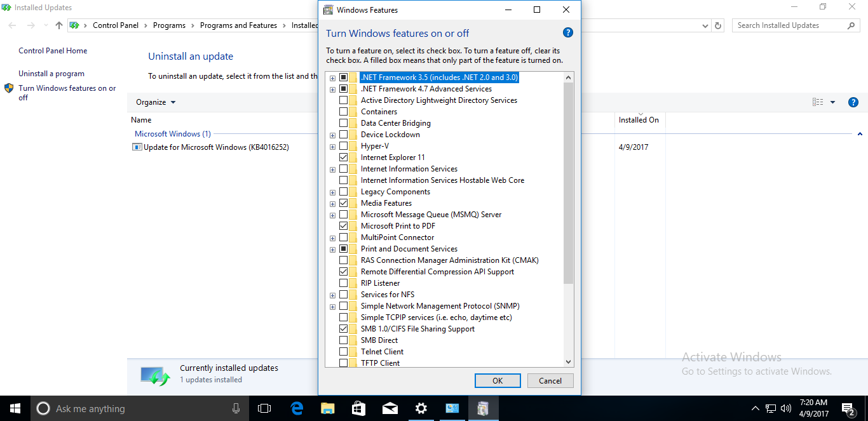Click Turn Windows features on or off link
The height and width of the screenshot is (421, 868).
[67, 93]
